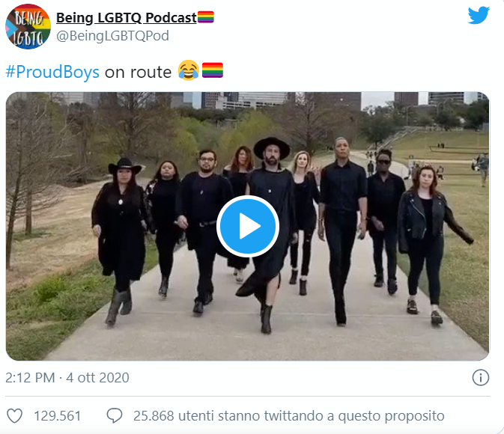
Task: Click the woman in cowboy hat in video
Action: (x=120, y=238)
